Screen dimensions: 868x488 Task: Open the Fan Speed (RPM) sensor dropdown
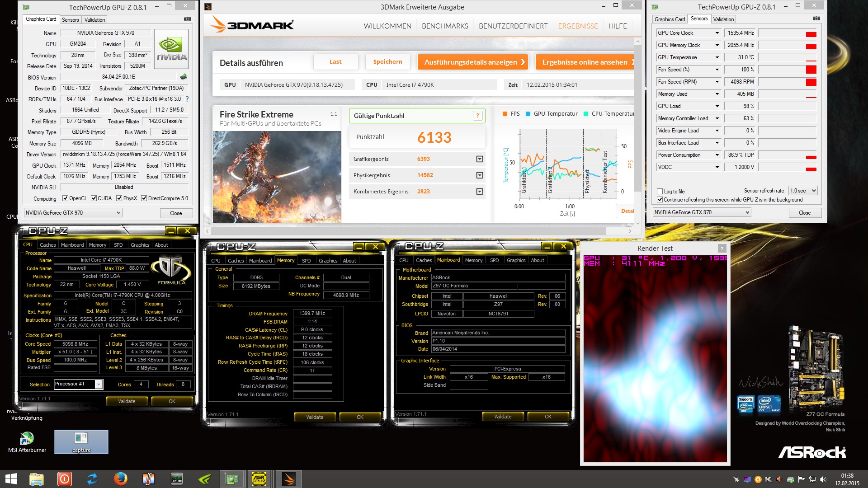click(717, 82)
